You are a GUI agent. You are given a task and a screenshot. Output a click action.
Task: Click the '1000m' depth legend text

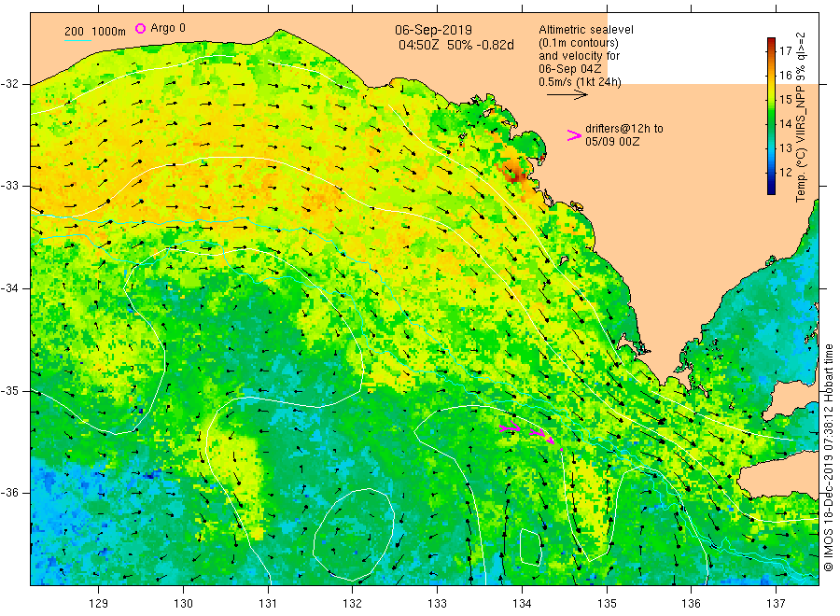(x=109, y=31)
